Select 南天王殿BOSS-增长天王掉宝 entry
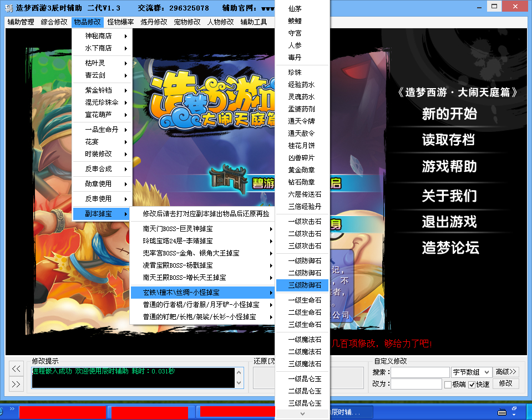This screenshot has height=420, width=532. [202, 278]
